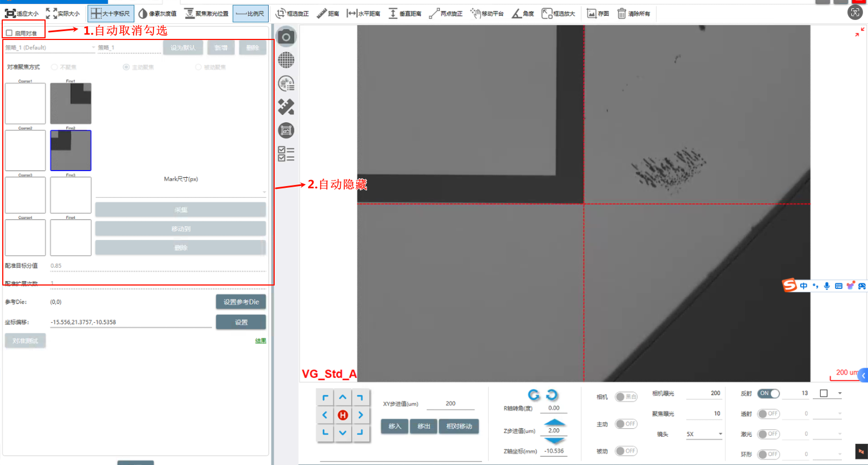Click the 相机曝光 value field
The image size is (868, 465).
[x=704, y=393]
